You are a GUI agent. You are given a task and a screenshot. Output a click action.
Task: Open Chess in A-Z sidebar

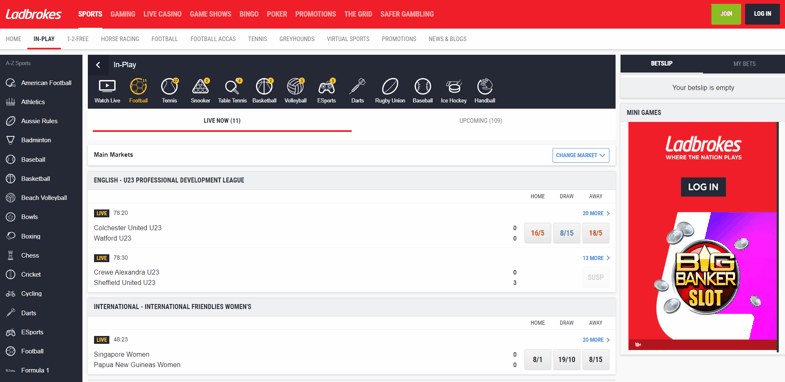pyautogui.click(x=41, y=255)
